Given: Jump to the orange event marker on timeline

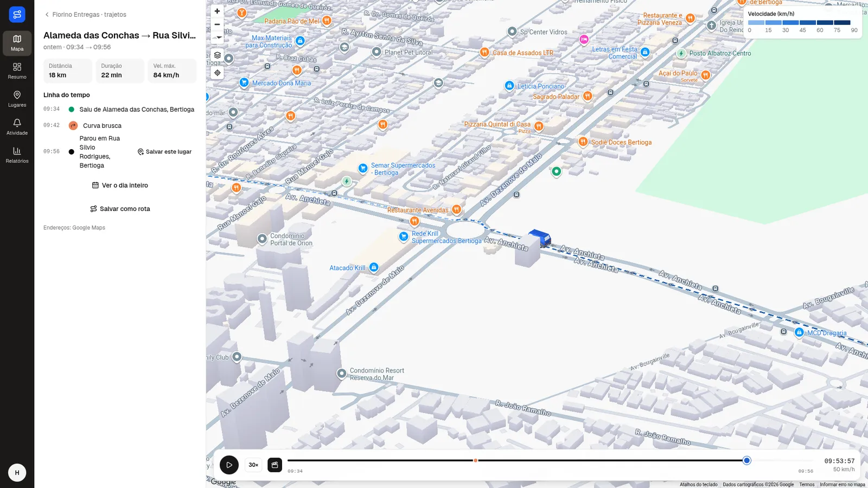Looking at the screenshot, I should pyautogui.click(x=475, y=460).
